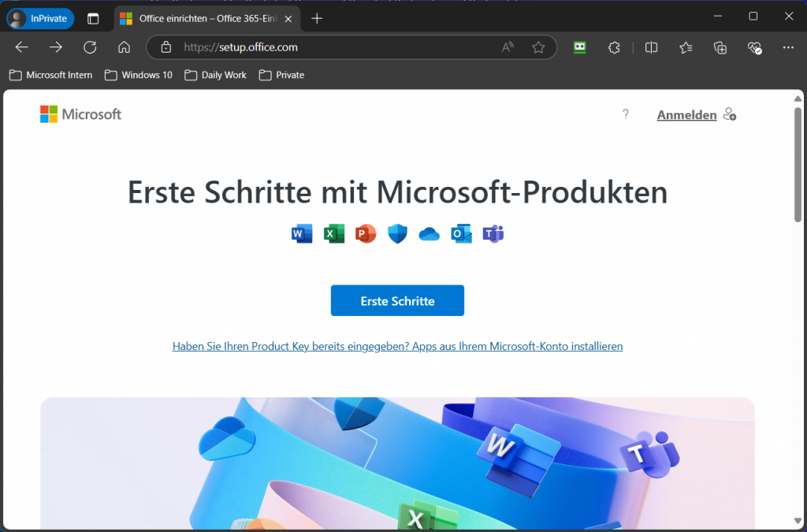The height and width of the screenshot is (532, 807).
Task: Open the Extensions puzzle icon
Action: click(615, 47)
